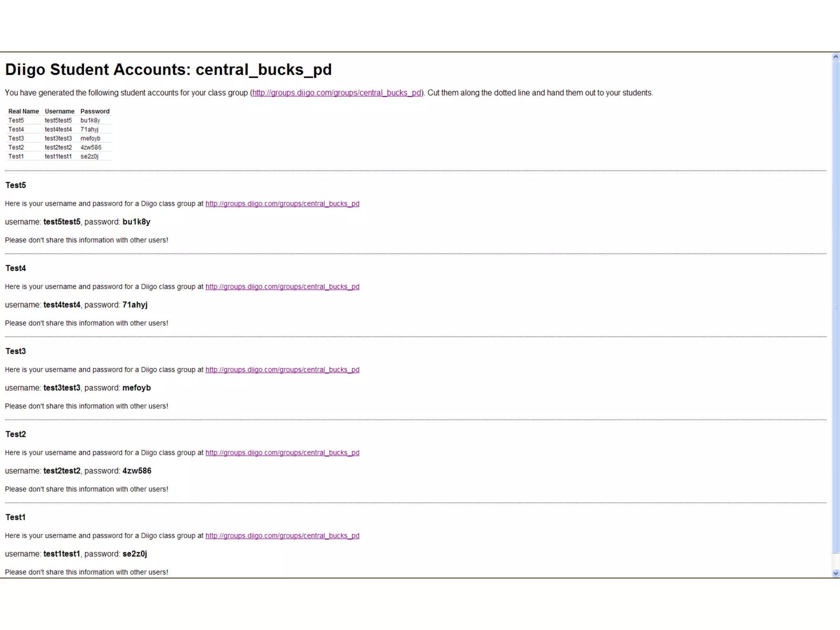Click the test2test2 username in the table
The height and width of the screenshot is (630, 840).
(58, 148)
